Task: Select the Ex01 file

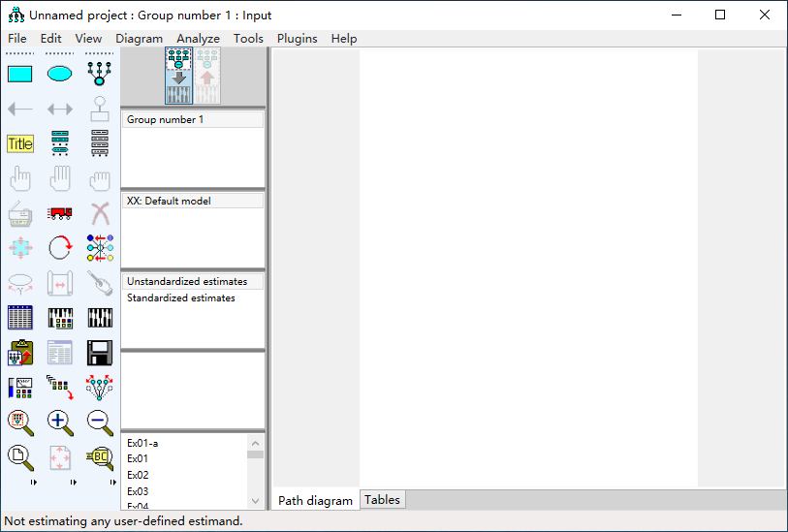Action: pos(138,458)
